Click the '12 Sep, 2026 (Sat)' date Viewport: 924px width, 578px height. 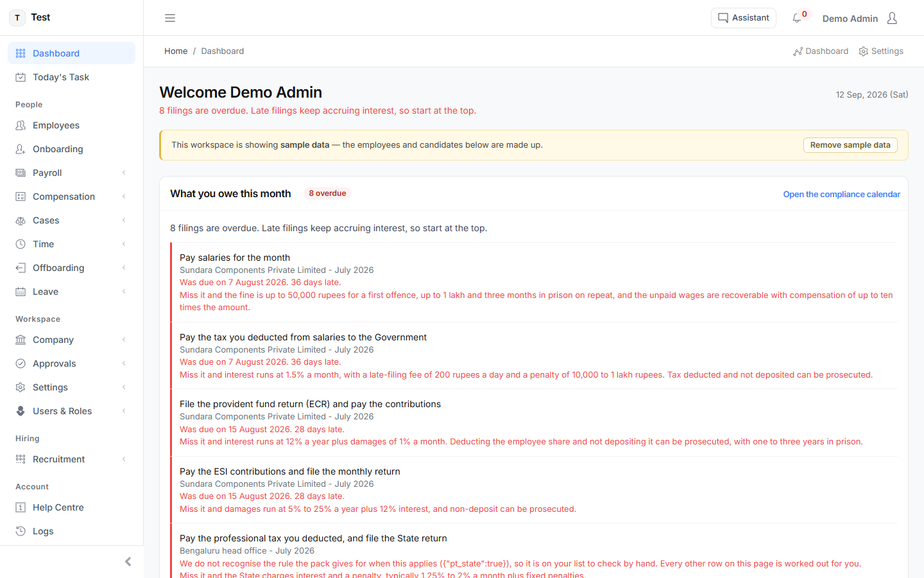pyautogui.click(x=872, y=94)
